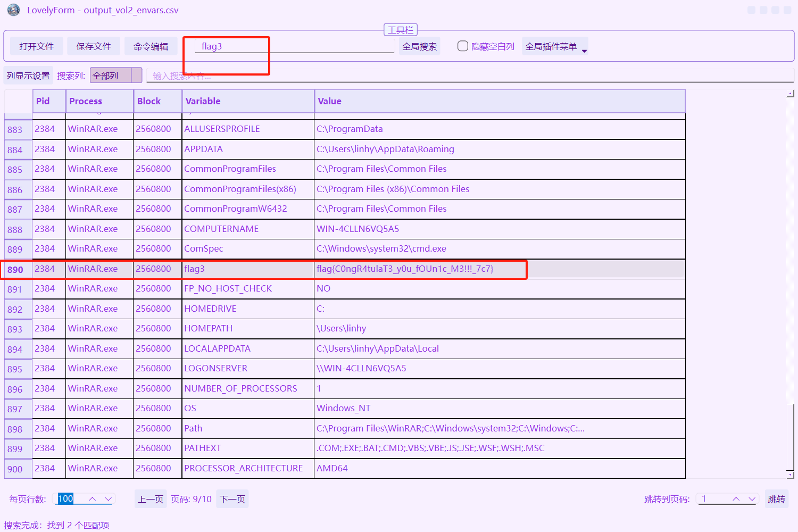Select the .COM;.EXE;.BAT PATHEXT value cell

(x=500, y=448)
